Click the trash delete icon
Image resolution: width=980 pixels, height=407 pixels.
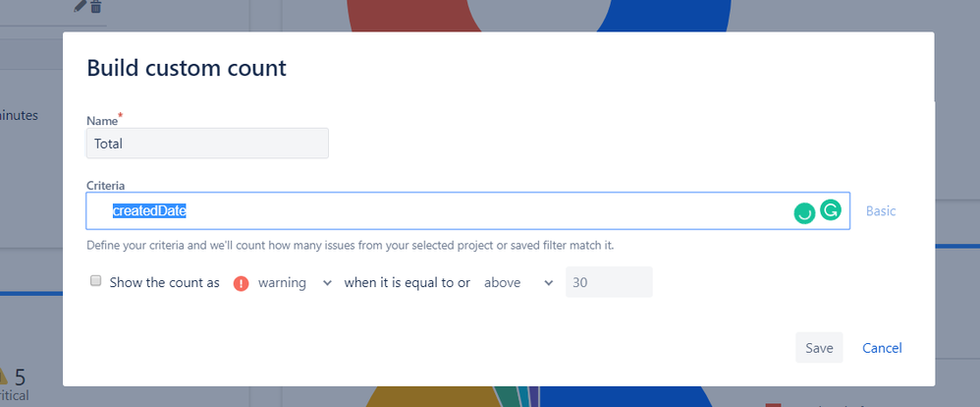coord(95,6)
